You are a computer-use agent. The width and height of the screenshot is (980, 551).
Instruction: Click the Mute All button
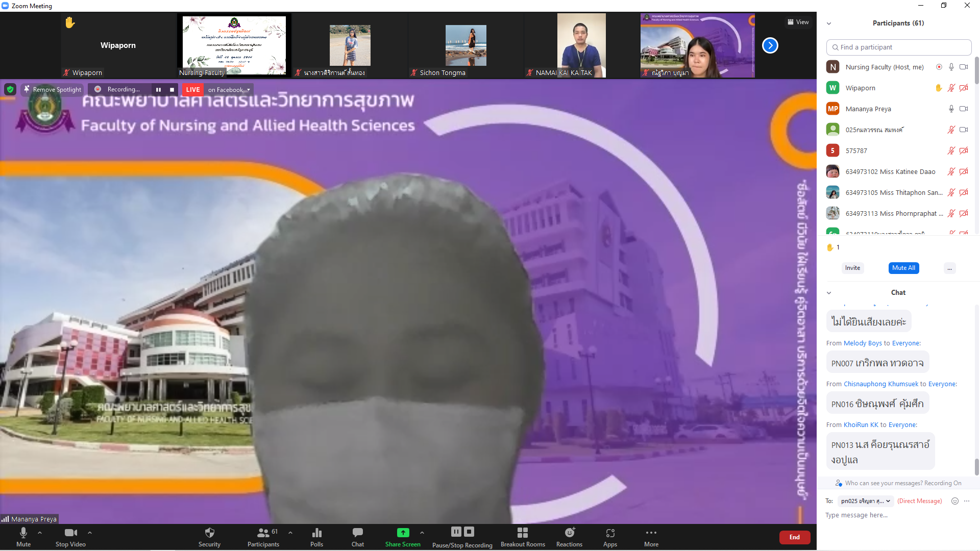click(903, 268)
